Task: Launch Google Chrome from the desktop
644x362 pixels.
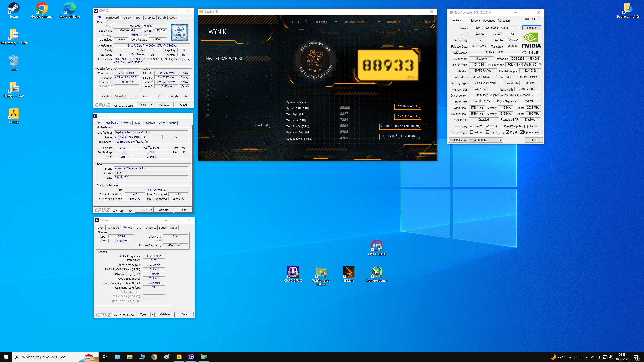Action: coord(42,10)
